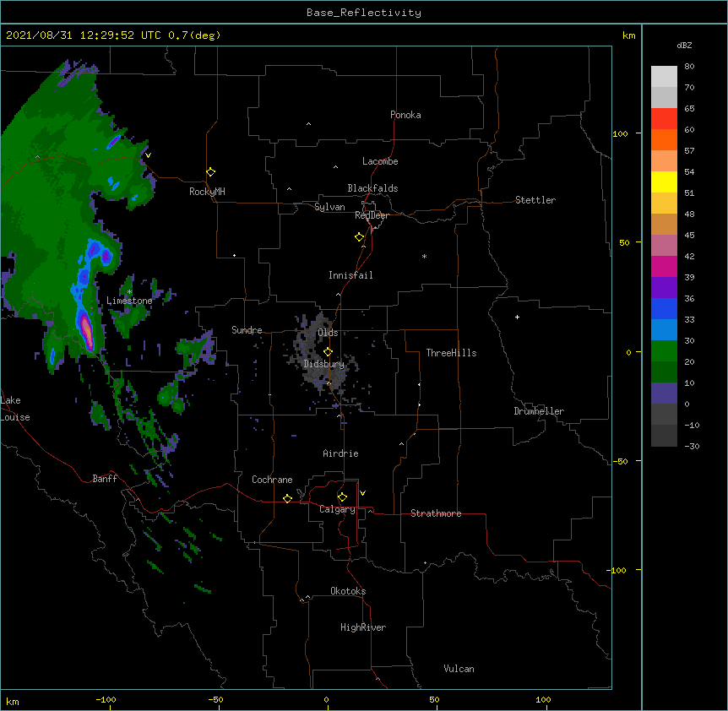This screenshot has height=711, width=728.
Task: Click the -30 value on the dBZ scale
Action: click(692, 446)
